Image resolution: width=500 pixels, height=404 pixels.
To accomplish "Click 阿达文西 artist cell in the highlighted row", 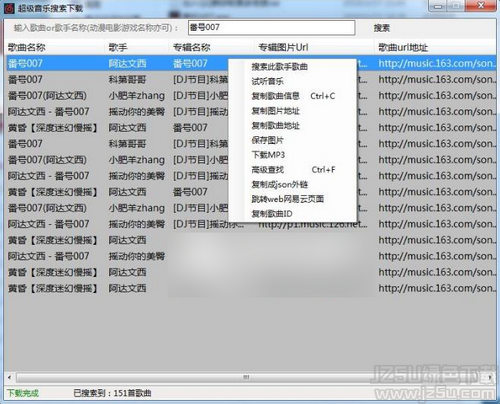I will click(127, 63).
